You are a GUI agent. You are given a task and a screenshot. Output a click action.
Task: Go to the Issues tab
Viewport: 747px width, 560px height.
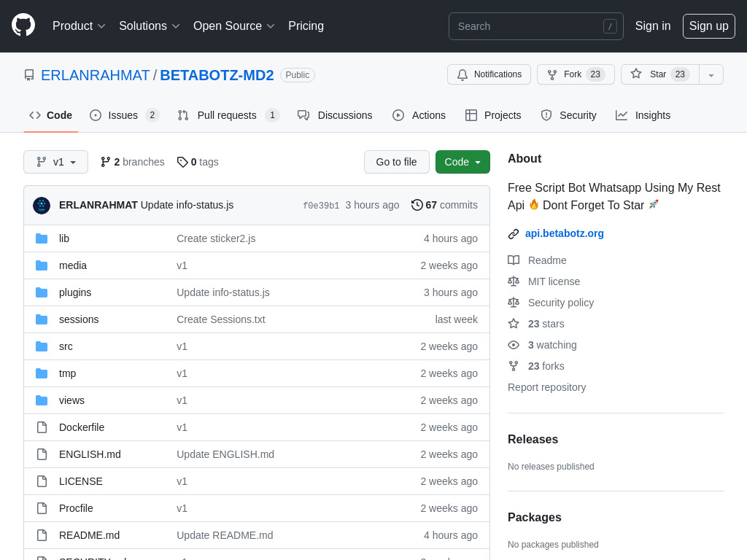tap(123, 115)
